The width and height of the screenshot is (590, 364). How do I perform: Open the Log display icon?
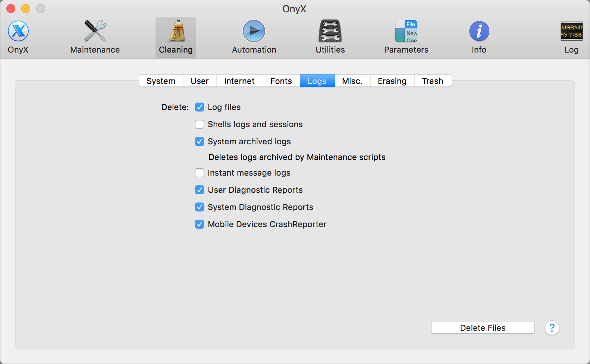point(571,31)
